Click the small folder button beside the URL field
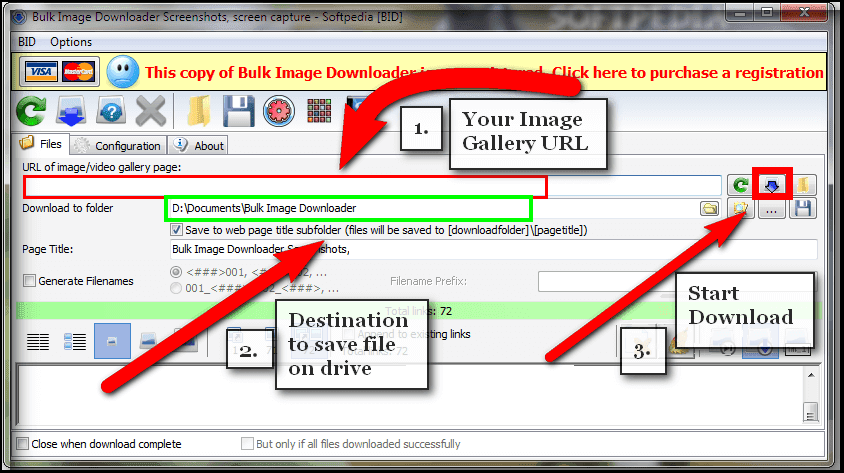 point(803,185)
